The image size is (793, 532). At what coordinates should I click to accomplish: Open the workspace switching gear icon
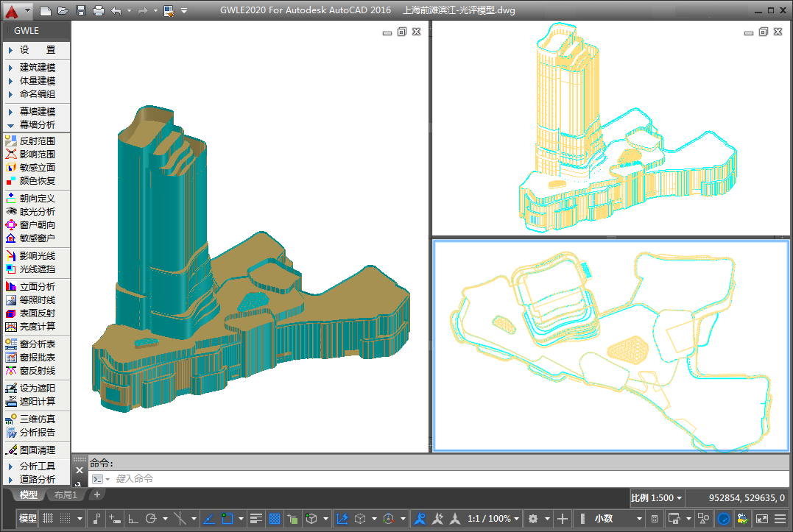coord(533,519)
